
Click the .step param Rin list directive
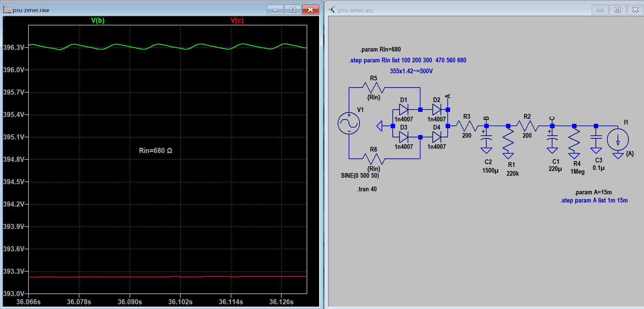click(x=408, y=60)
